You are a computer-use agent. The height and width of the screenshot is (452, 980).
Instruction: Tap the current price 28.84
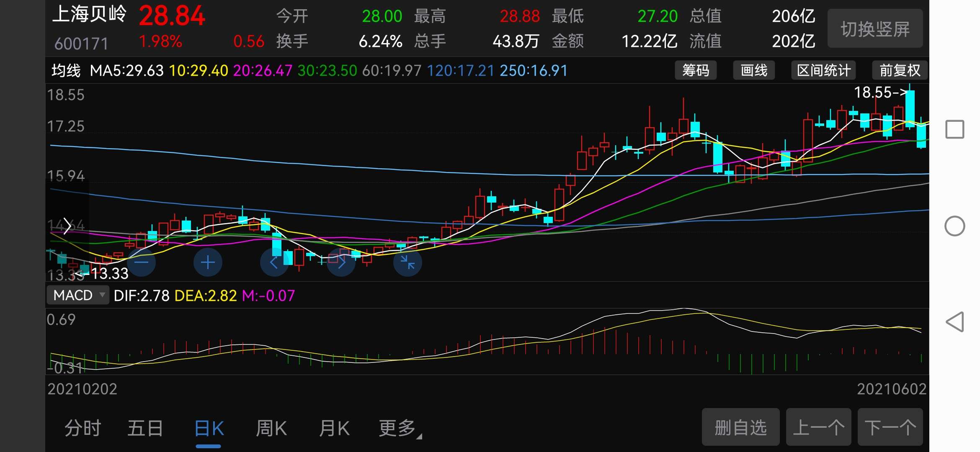click(172, 16)
